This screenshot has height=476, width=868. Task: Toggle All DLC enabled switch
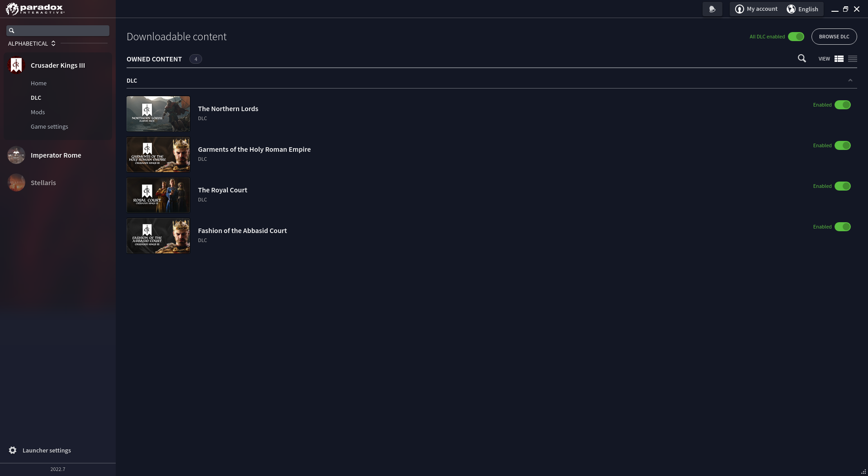pyautogui.click(x=796, y=37)
